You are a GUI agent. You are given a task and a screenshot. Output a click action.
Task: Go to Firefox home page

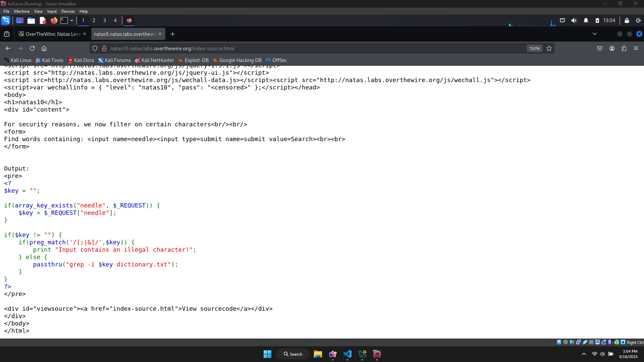[44, 49]
